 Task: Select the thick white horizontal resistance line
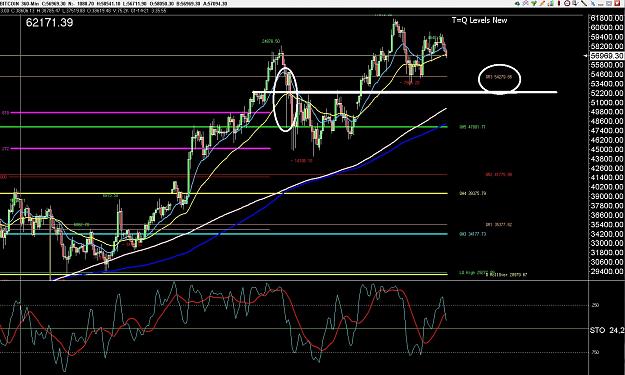405,92
